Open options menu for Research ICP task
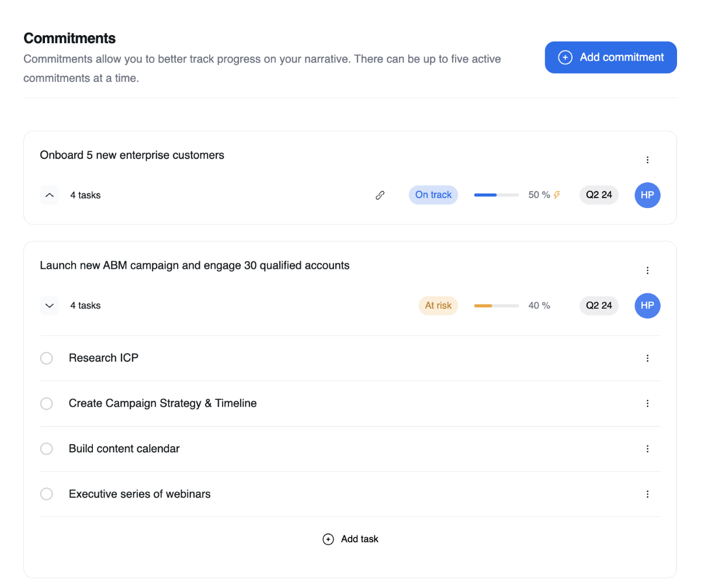 coord(647,358)
